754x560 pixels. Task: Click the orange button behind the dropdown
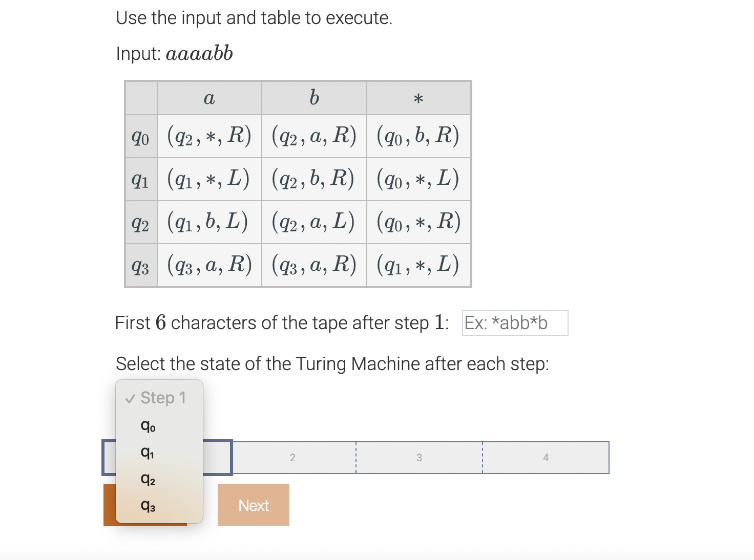(x=110, y=505)
